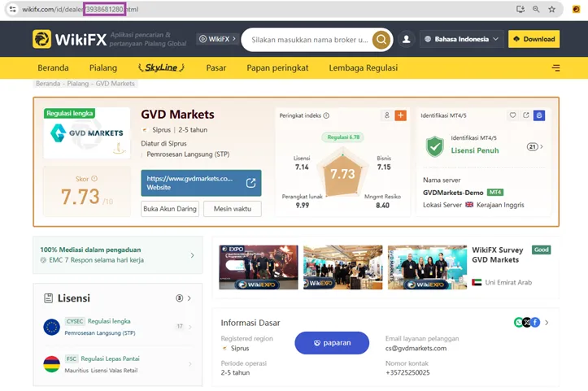Click the WhatsApp contact icon
Screen dimensions: 588x391
pyautogui.click(x=519, y=322)
